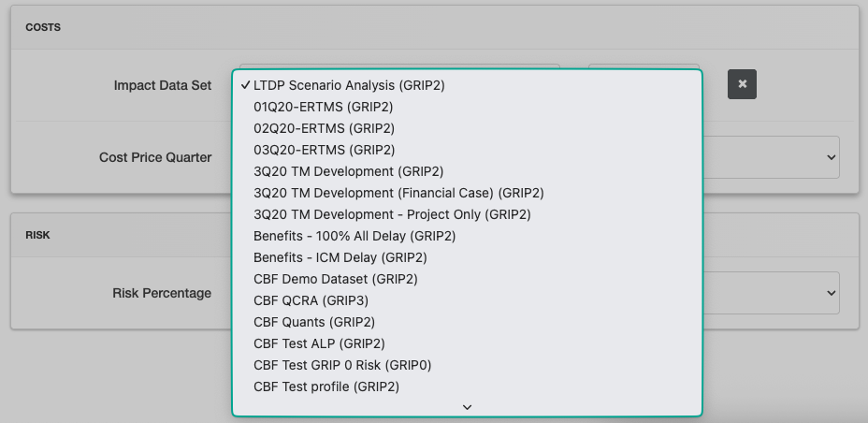Select 3Q20 TM Development (GRIP2)

pos(348,171)
